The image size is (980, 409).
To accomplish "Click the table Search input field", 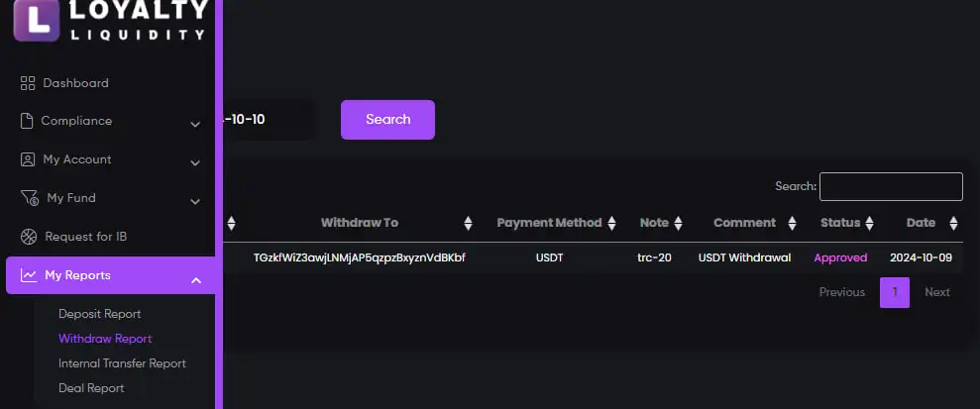I will pyautogui.click(x=890, y=186).
